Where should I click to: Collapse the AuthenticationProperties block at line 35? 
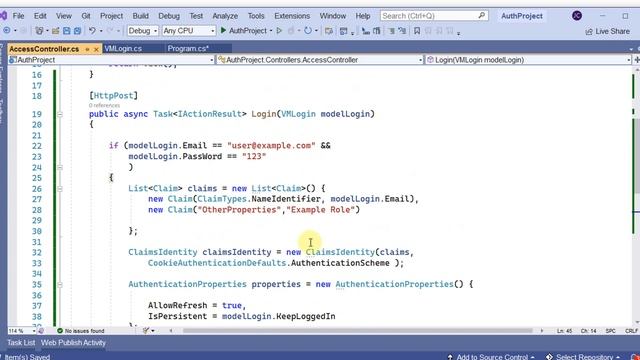60,284
